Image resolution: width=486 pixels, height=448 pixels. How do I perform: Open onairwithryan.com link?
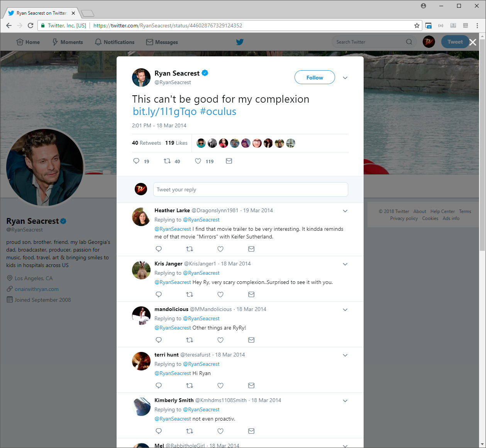click(37, 289)
